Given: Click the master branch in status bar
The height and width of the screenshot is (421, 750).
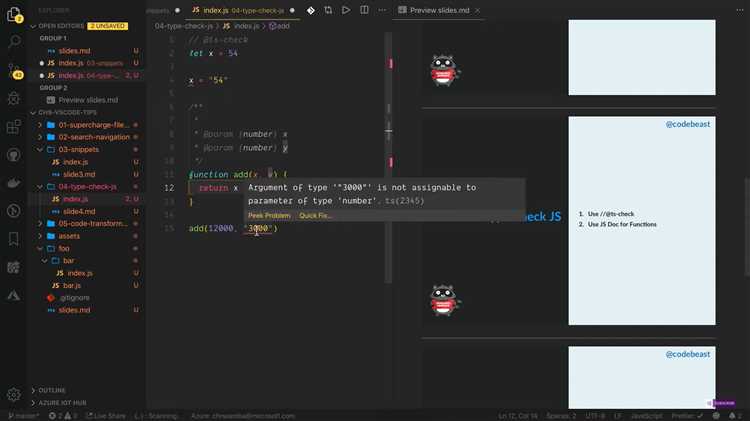Looking at the screenshot, I should coord(24,416).
